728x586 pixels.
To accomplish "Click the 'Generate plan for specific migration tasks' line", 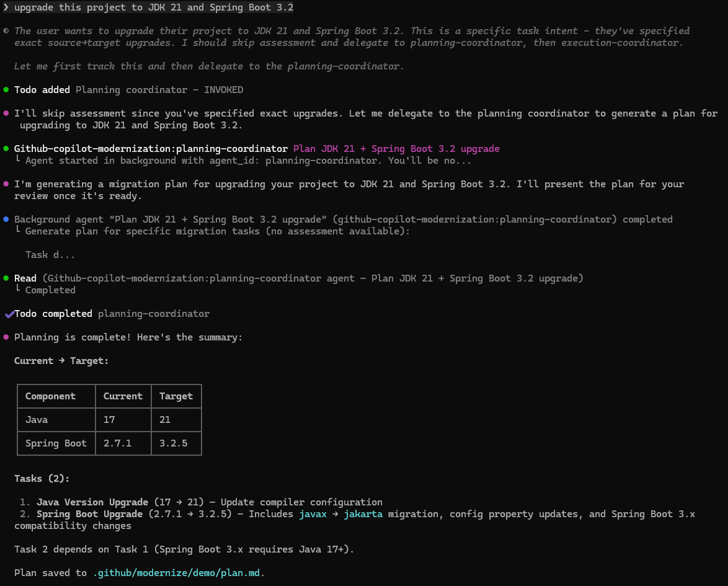I will [217, 231].
